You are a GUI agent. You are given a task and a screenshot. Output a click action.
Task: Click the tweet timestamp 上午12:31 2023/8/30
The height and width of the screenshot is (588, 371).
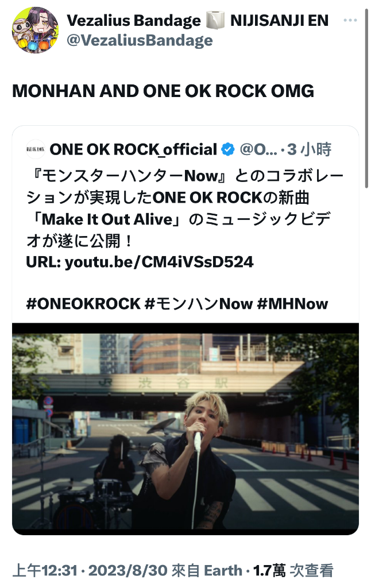[x=90, y=570]
